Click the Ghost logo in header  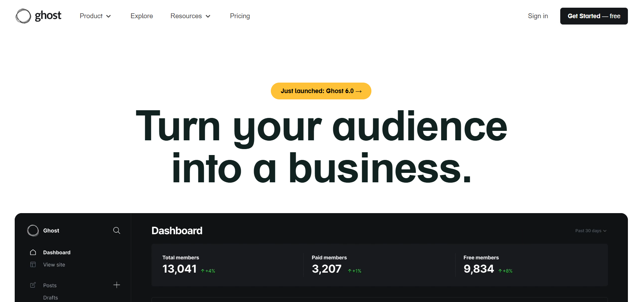pos(39,16)
